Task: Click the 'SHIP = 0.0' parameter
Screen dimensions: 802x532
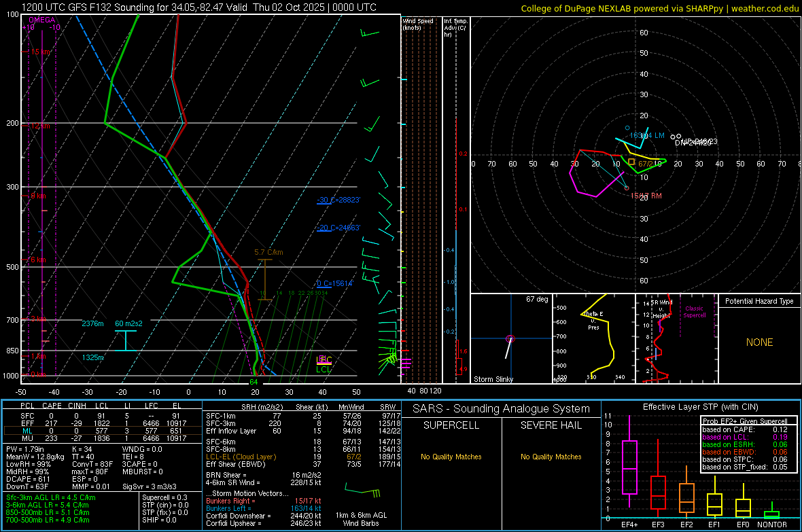Action: [159, 520]
